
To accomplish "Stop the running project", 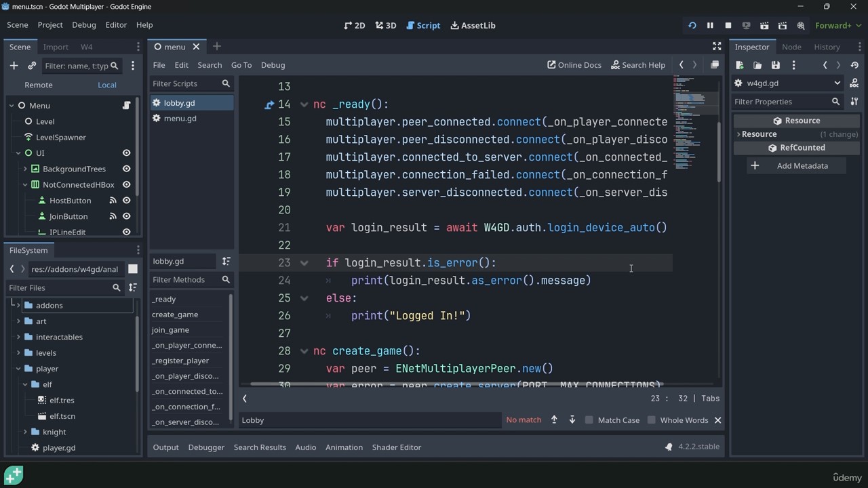I will pyautogui.click(x=728, y=26).
